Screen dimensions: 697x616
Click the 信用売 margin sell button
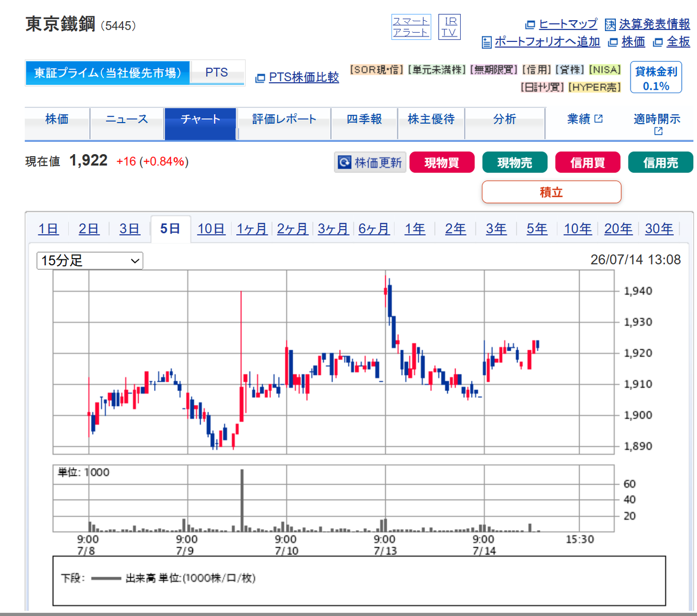[x=661, y=162]
